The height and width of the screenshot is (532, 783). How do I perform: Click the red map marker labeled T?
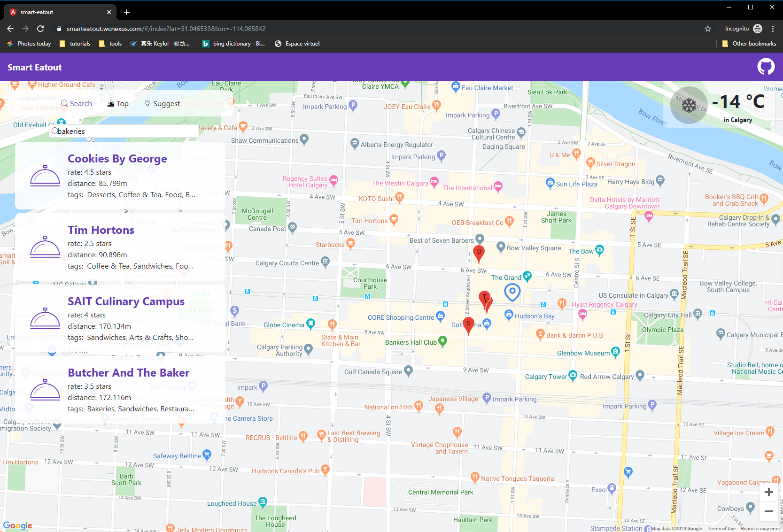484,299
